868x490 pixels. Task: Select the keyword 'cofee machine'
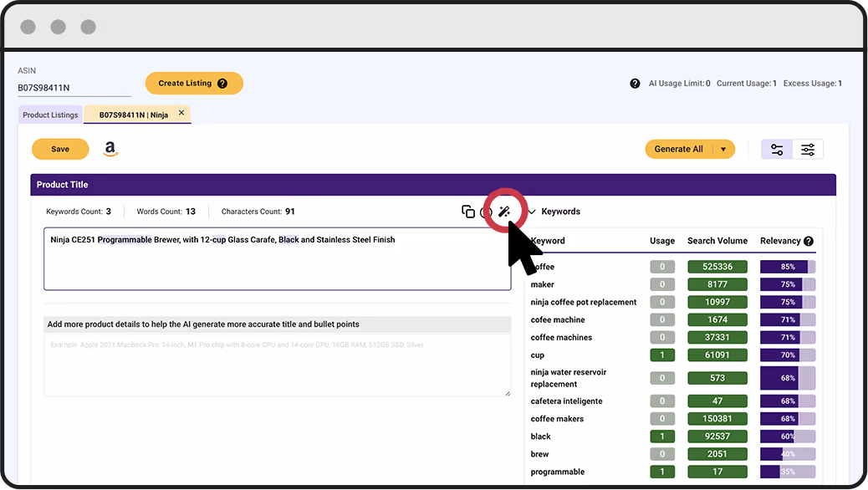pos(558,320)
